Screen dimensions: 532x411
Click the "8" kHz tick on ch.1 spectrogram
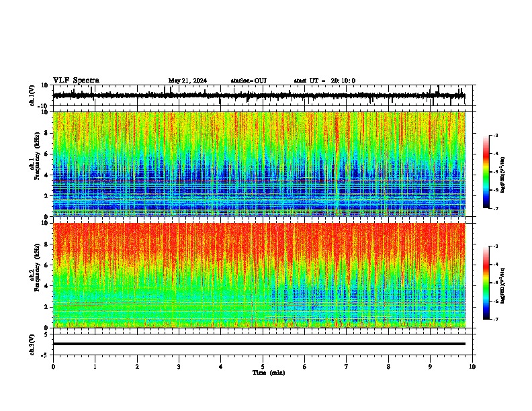[x=47, y=133]
